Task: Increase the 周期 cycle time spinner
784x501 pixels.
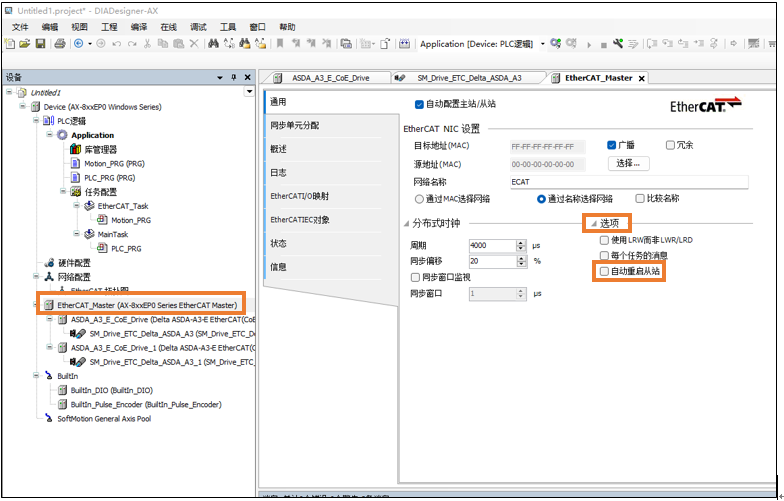Action: coord(520,242)
